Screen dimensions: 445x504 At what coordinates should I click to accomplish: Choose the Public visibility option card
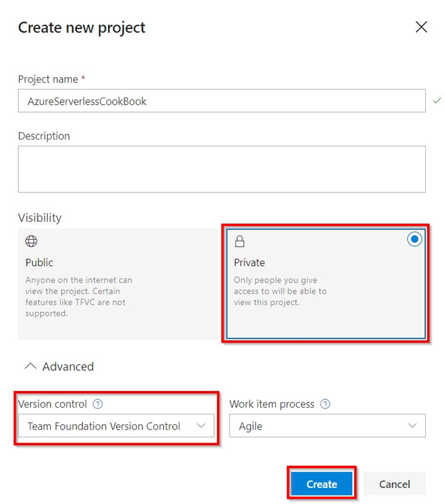pos(119,283)
